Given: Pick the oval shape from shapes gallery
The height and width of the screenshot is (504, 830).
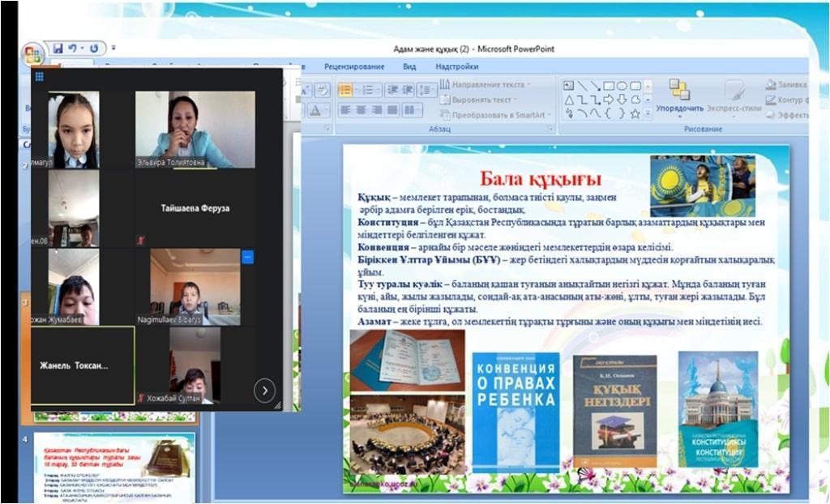Looking at the screenshot, I should point(622,86).
